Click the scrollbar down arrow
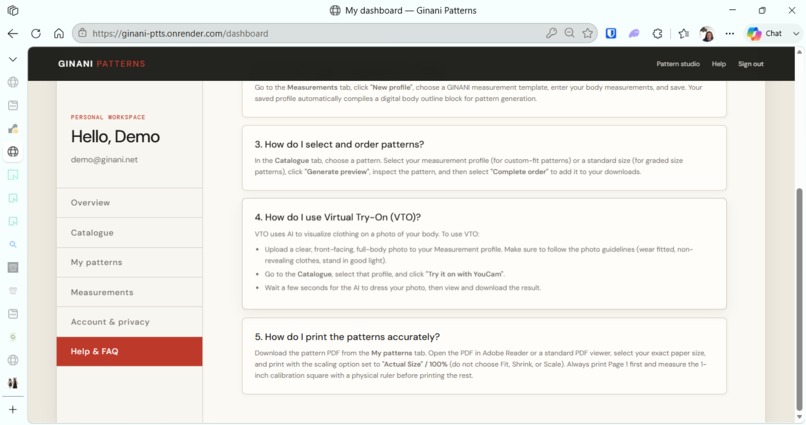This screenshot has height=425, width=806. coord(799,417)
